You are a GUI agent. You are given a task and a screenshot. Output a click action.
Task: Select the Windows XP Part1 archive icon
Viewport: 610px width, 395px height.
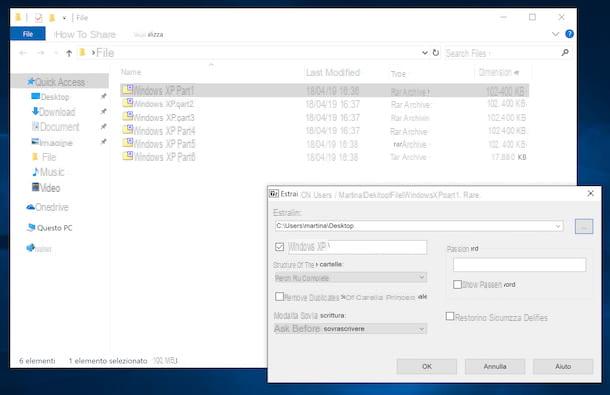coord(128,90)
